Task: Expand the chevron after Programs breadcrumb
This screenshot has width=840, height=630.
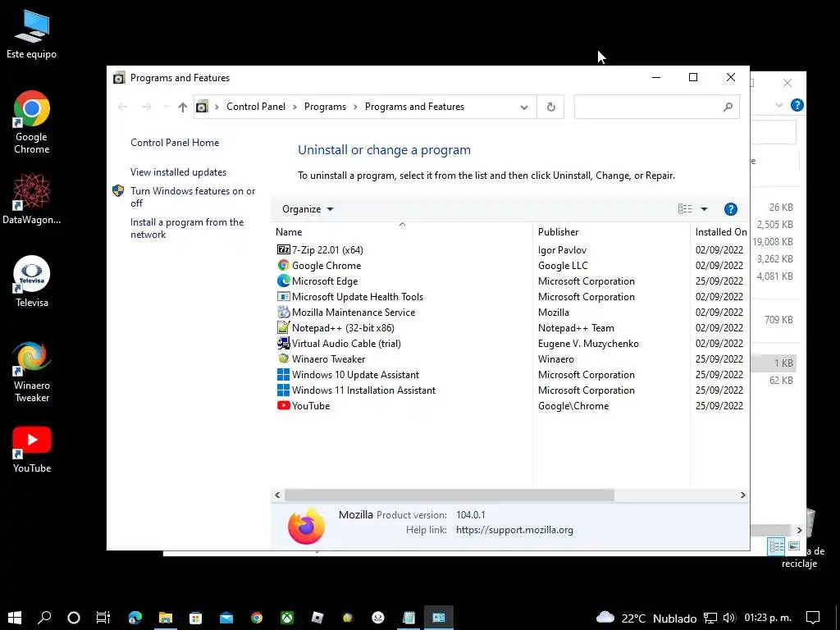Action: (x=355, y=107)
